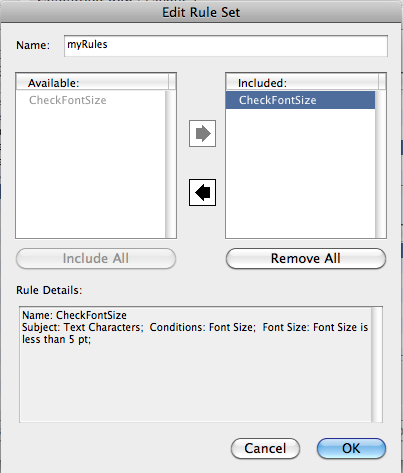Confirm the rule set with OK

tap(351, 448)
